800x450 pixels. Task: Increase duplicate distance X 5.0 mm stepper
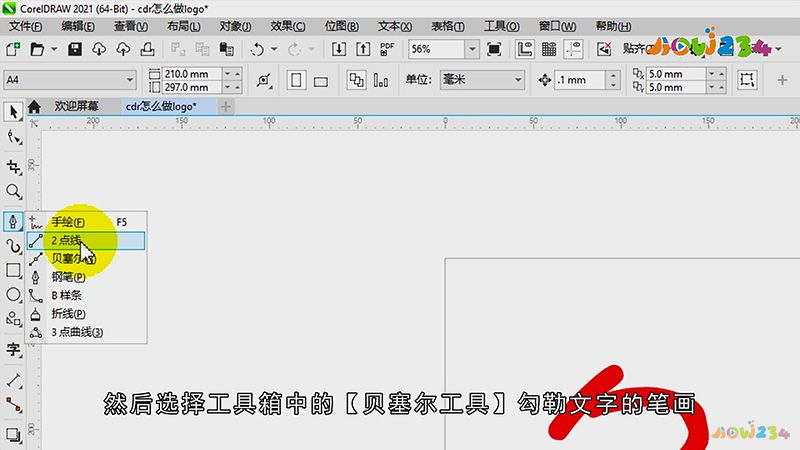[721, 74]
